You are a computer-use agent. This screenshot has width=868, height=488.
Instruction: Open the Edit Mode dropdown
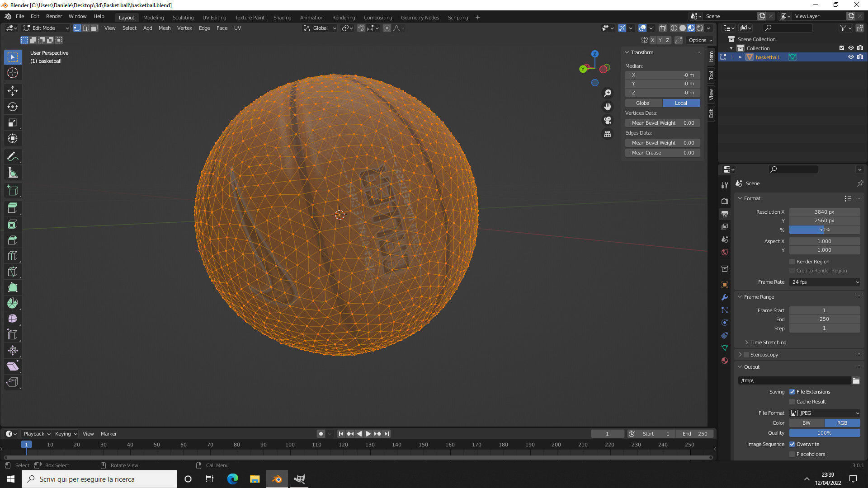46,28
